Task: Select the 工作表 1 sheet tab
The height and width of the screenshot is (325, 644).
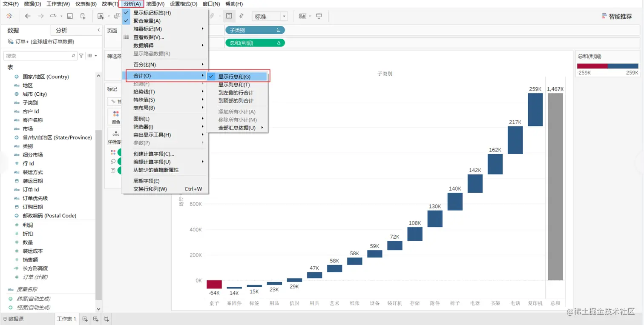Action: (x=66, y=319)
